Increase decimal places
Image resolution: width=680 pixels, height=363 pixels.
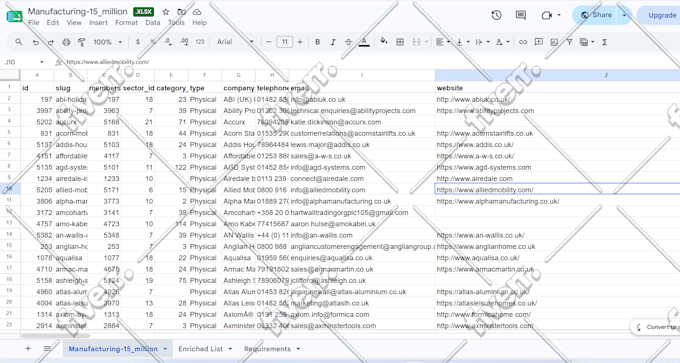(184, 42)
